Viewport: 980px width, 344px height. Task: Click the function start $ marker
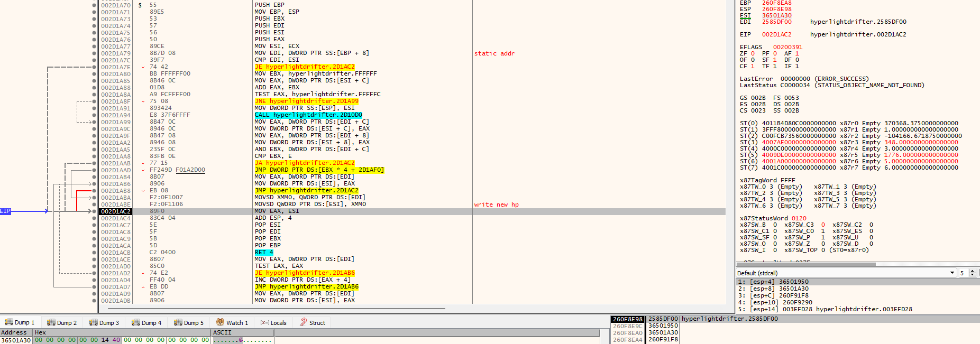click(x=140, y=5)
